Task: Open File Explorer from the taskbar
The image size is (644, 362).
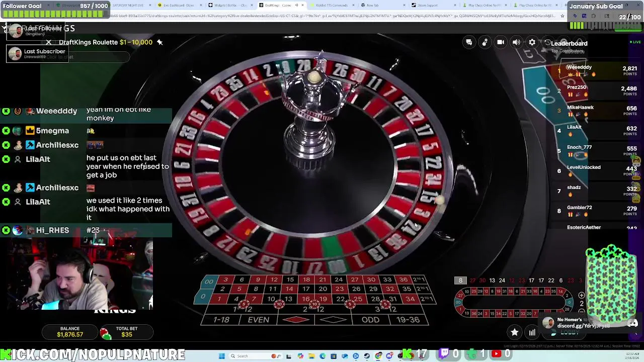Action: point(311,356)
